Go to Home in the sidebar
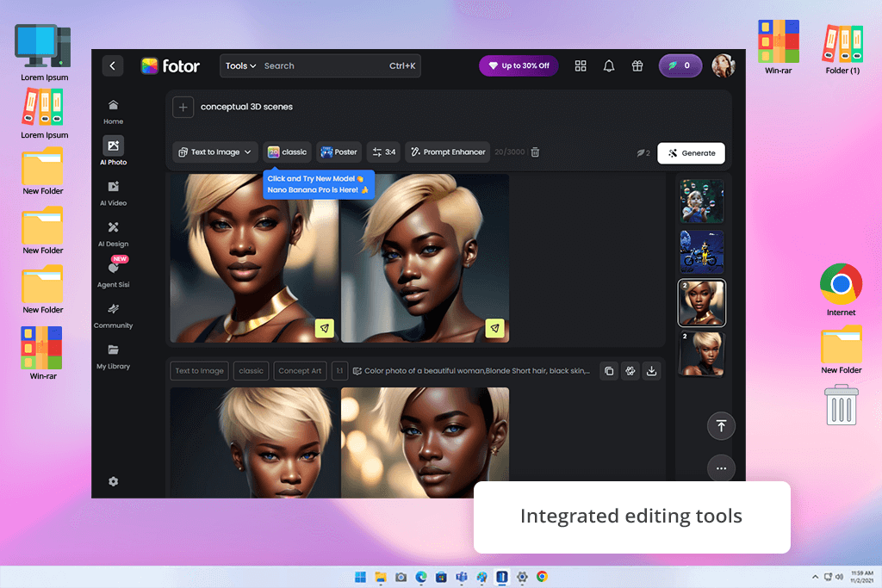Viewport: 882px width, 588px height. coord(113,112)
